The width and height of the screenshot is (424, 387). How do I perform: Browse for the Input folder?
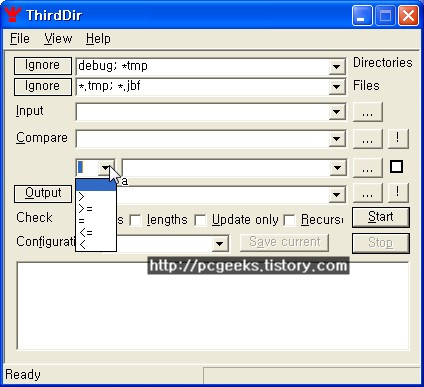pos(367,112)
